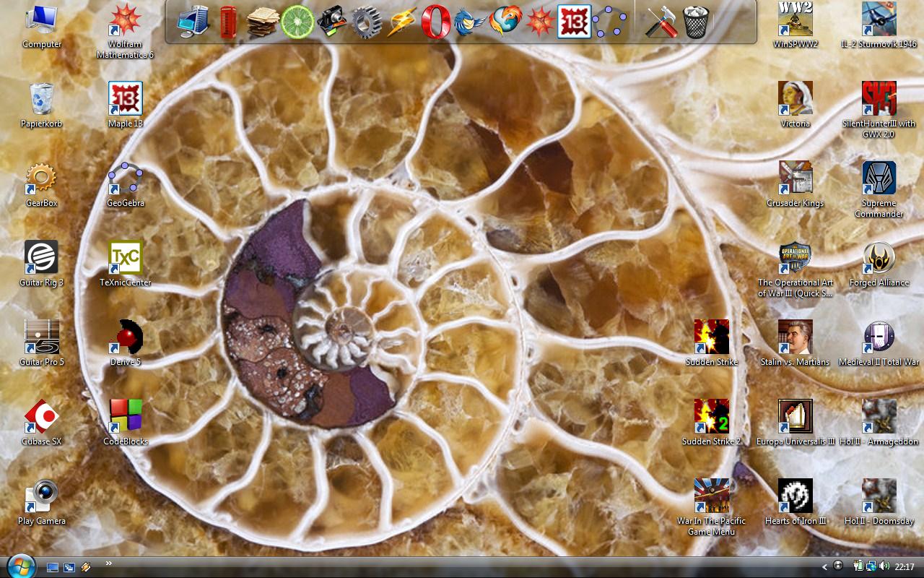Viewport: 924px width, 578px height.
Task: Click Switch between windows quick launch icon
Action: pos(69,567)
